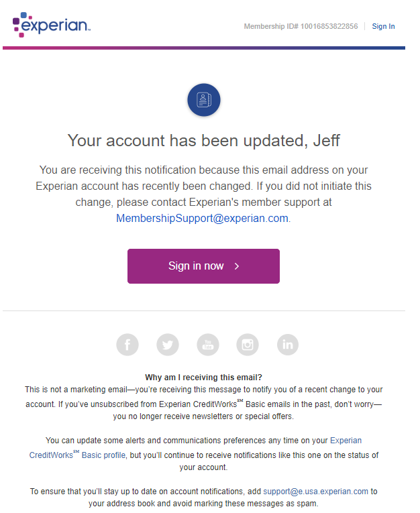
Task: Open the Instagram camera icon
Action: point(248,345)
